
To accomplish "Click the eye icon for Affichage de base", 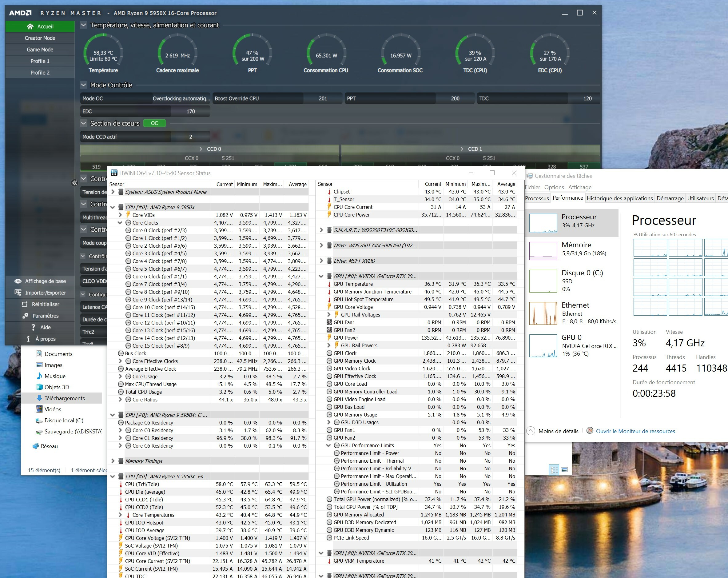I will (x=18, y=281).
